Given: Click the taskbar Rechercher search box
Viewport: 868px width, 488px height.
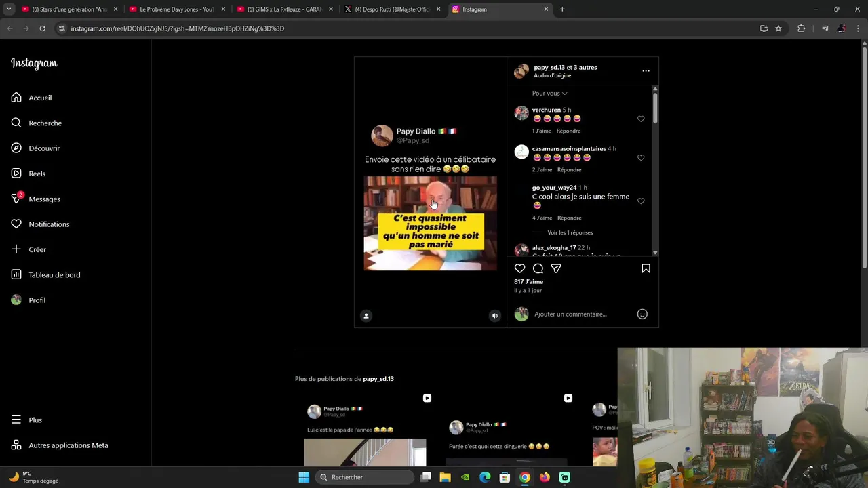Looking at the screenshot, I should pyautogui.click(x=366, y=477).
